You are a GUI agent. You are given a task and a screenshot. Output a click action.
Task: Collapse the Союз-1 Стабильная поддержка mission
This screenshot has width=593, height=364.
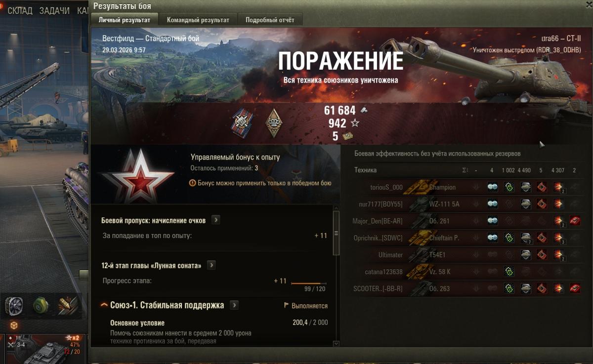(104, 305)
